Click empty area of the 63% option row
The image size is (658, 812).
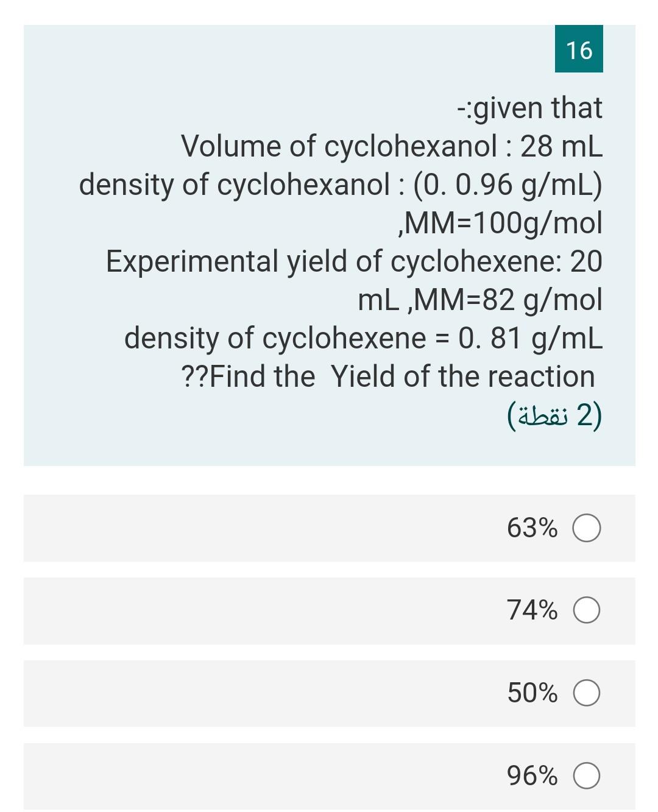click(x=262, y=528)
